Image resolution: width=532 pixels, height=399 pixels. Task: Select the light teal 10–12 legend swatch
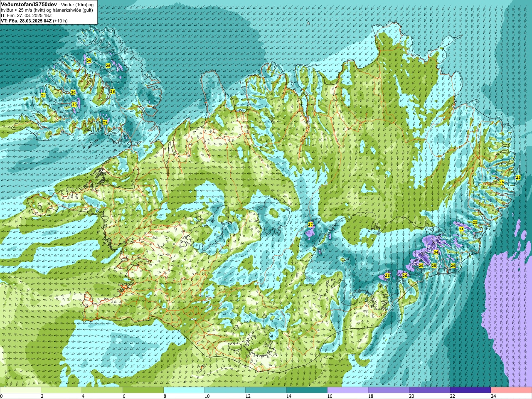pyautogui.click(x=225, y=390)
